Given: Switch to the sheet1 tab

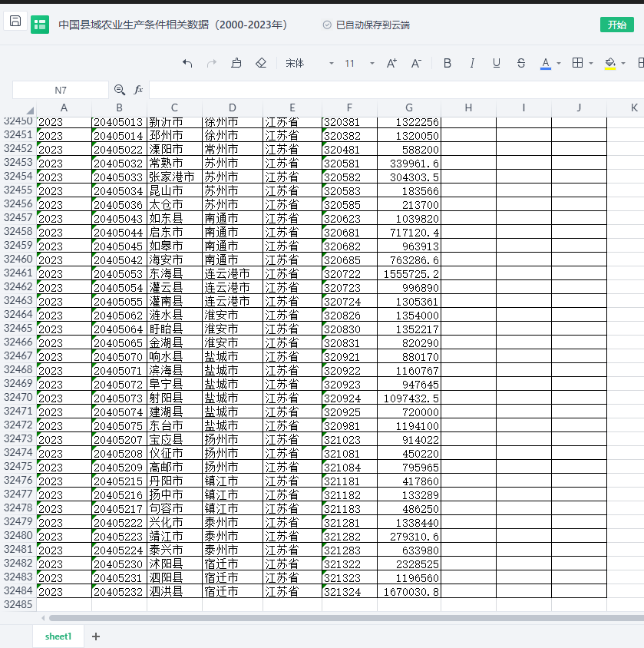Looking at the screenshot, I should (x=58, y=636).
